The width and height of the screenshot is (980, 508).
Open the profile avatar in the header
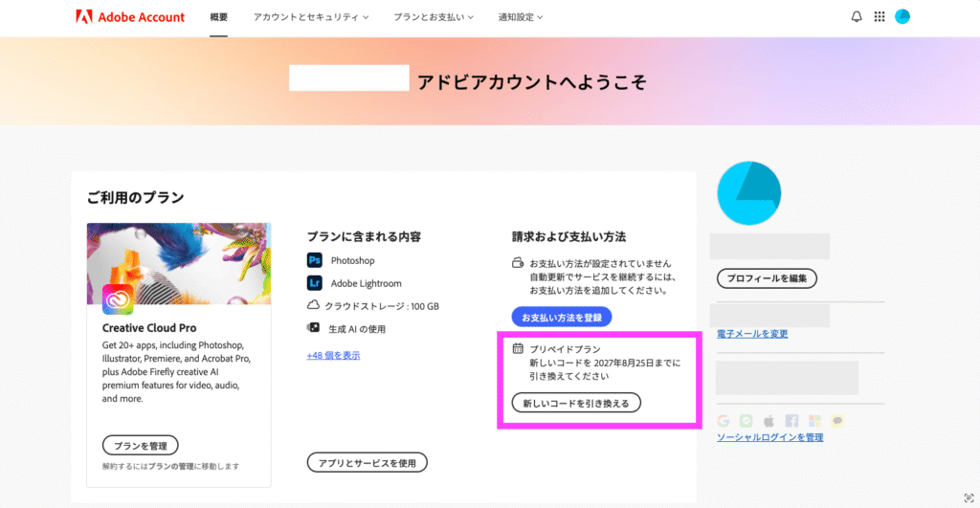coord(902,17)
